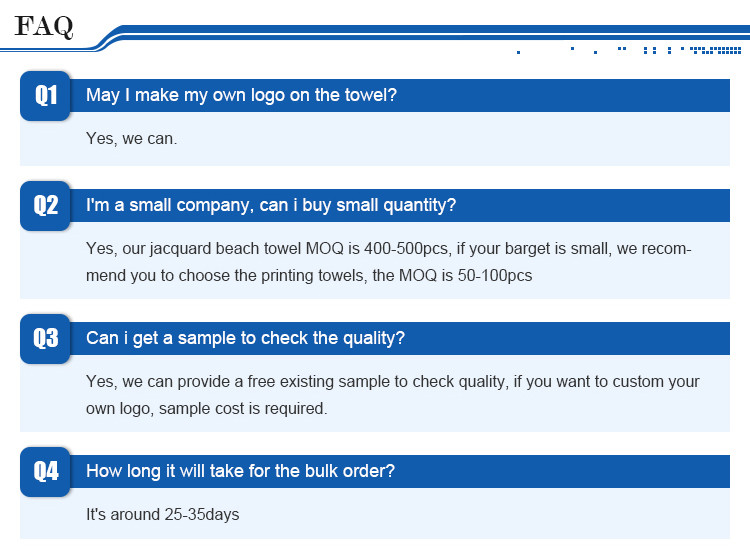The image size is (750, 555).
Task: Click the answer line mentioning MOQ 50-100pcs
Action: (x=309, y=276)
